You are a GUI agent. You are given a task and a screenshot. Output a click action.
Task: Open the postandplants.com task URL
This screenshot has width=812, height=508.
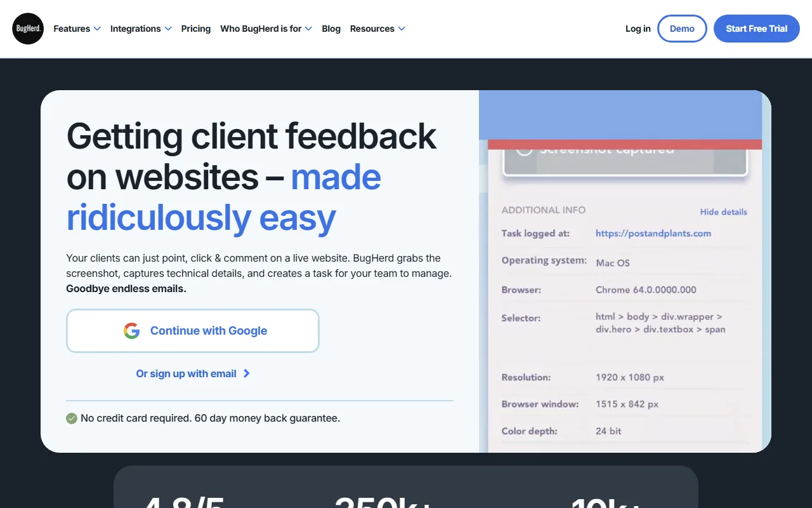pyautogui.click(x=653, y=233)
